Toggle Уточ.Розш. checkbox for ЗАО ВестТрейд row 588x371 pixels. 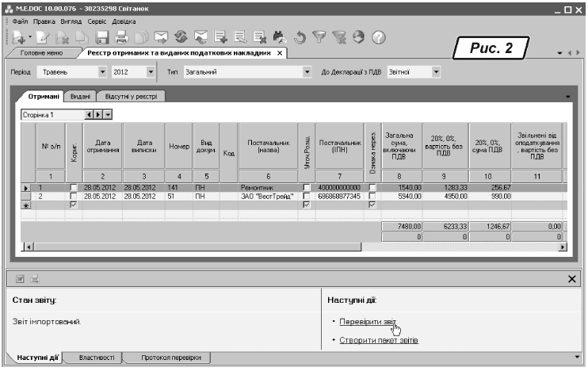pos(307,196)
